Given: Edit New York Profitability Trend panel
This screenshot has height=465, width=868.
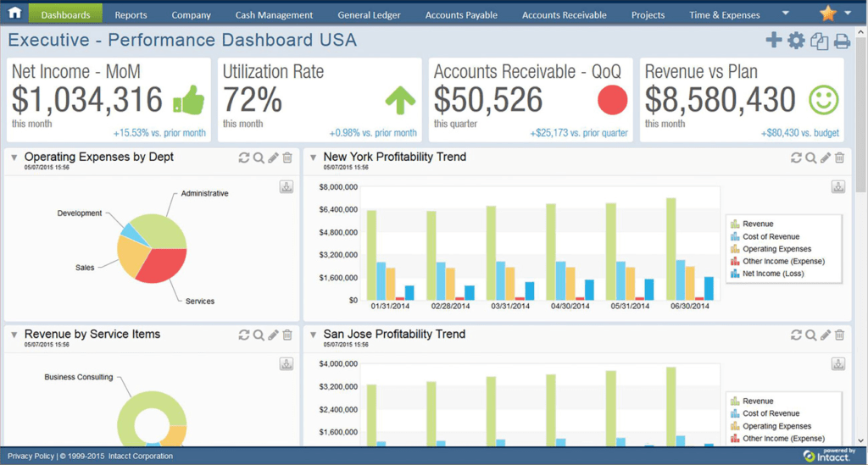Looking at the screenshot, I should (x=826, y=158).
